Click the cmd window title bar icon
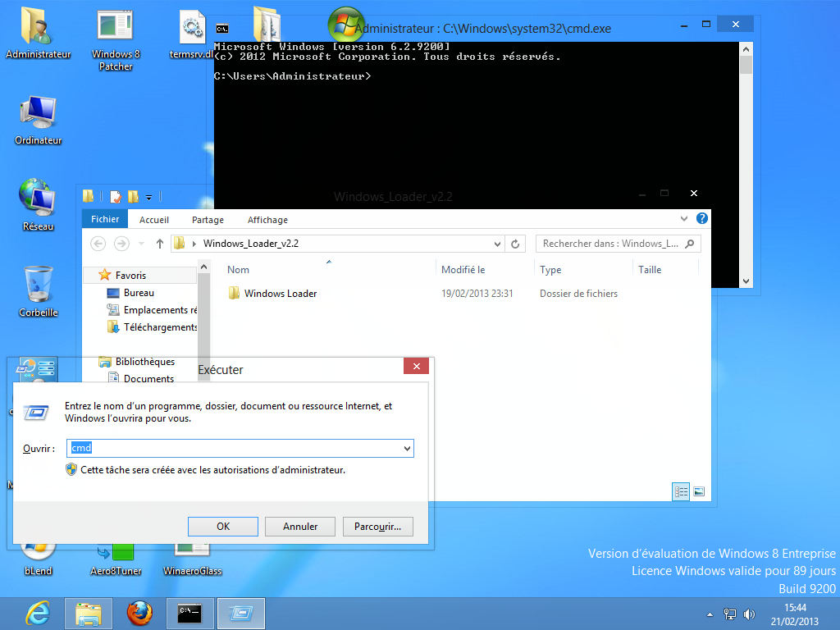Screen dimensions: 840x630 (x=222, y=29)
